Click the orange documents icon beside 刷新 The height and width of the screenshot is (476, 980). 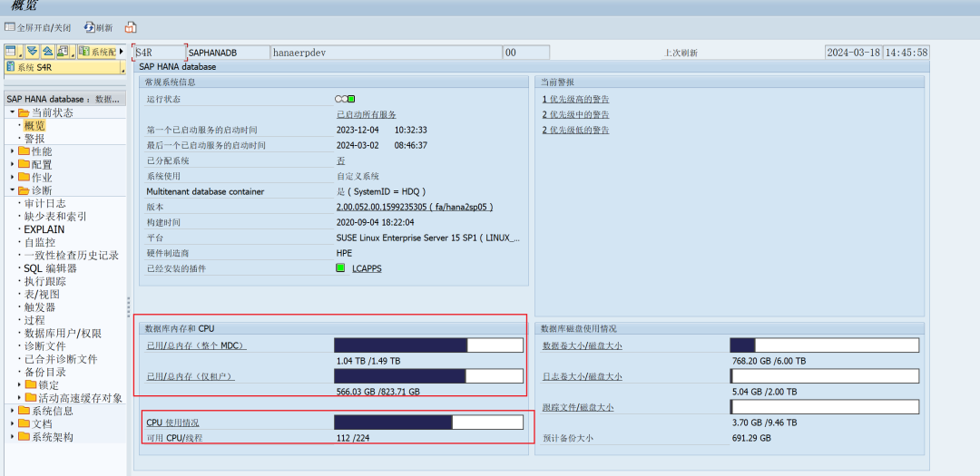pos(131,27)
